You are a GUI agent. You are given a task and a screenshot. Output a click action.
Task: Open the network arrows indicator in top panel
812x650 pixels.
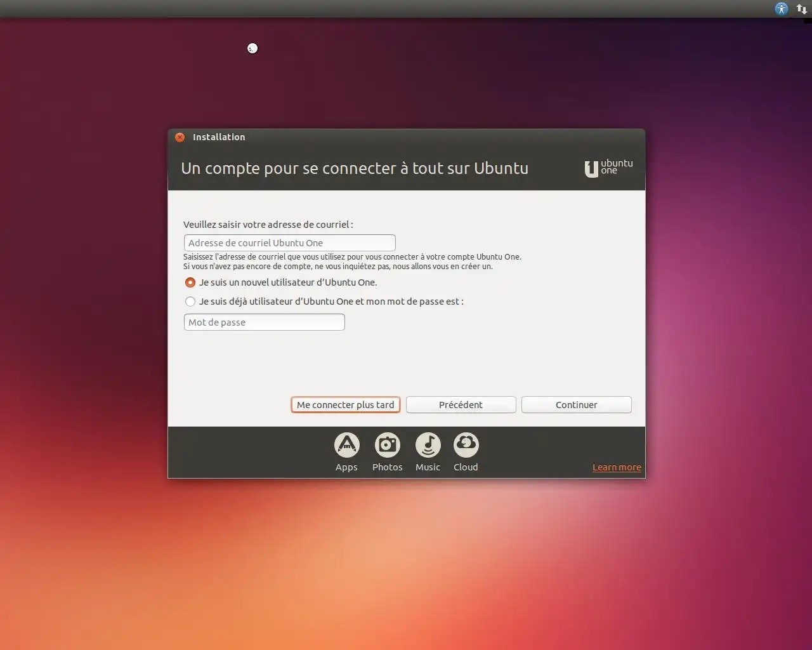[x=802, y=9]
